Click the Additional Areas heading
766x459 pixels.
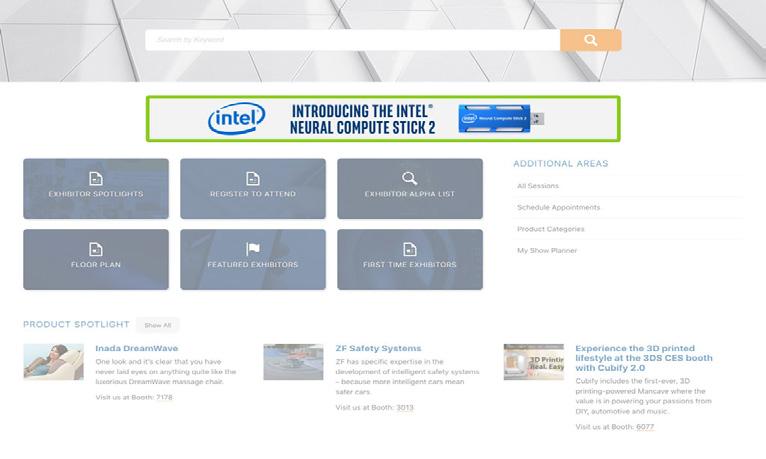(x=561, y=164)
